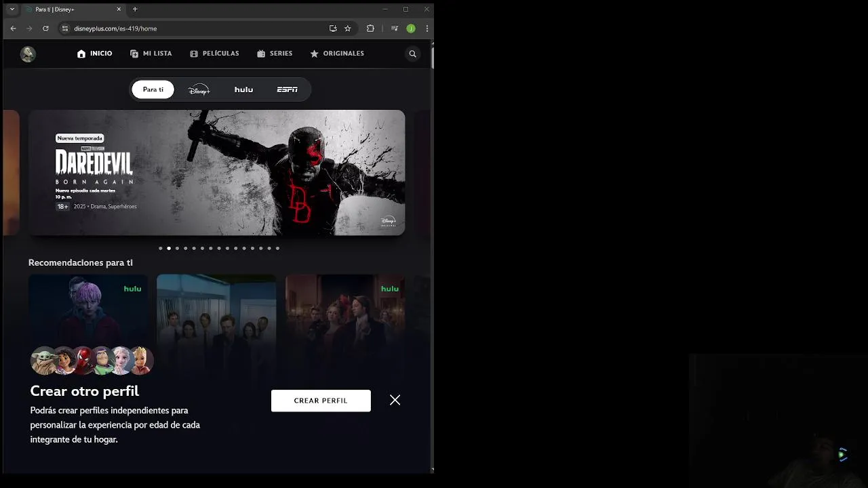
Task: Open the green Chrome profile icon
Action: click(411, 28)
